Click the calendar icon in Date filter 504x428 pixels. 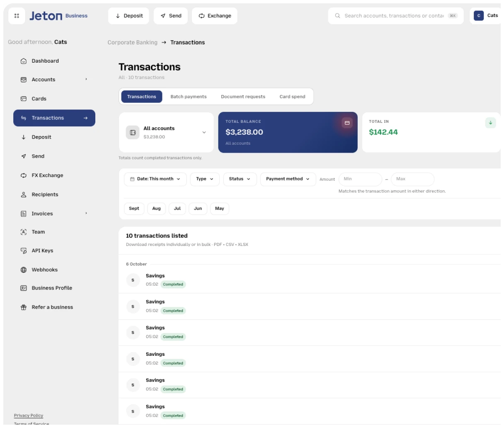tap(132, 179)
